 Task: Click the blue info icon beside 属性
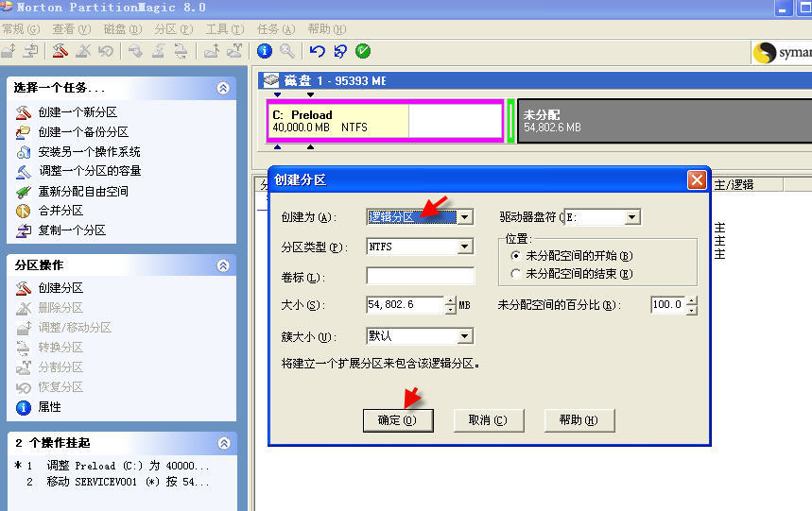(24, 407)
